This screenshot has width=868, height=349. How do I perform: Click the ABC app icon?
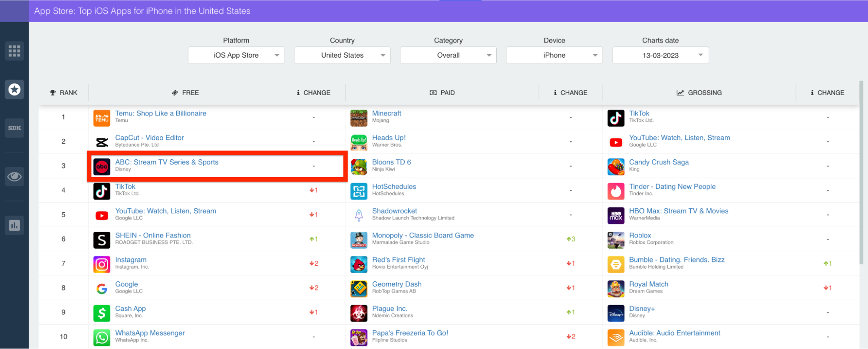[102, 167]
